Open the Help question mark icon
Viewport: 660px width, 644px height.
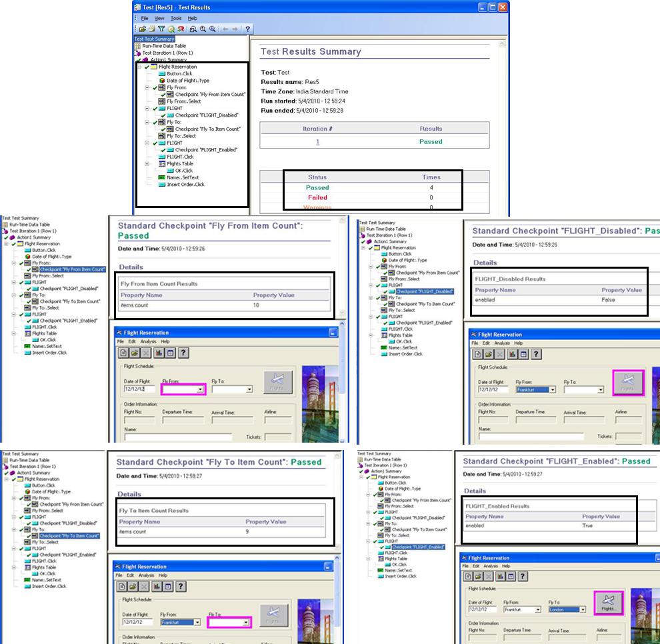(249, 29)
